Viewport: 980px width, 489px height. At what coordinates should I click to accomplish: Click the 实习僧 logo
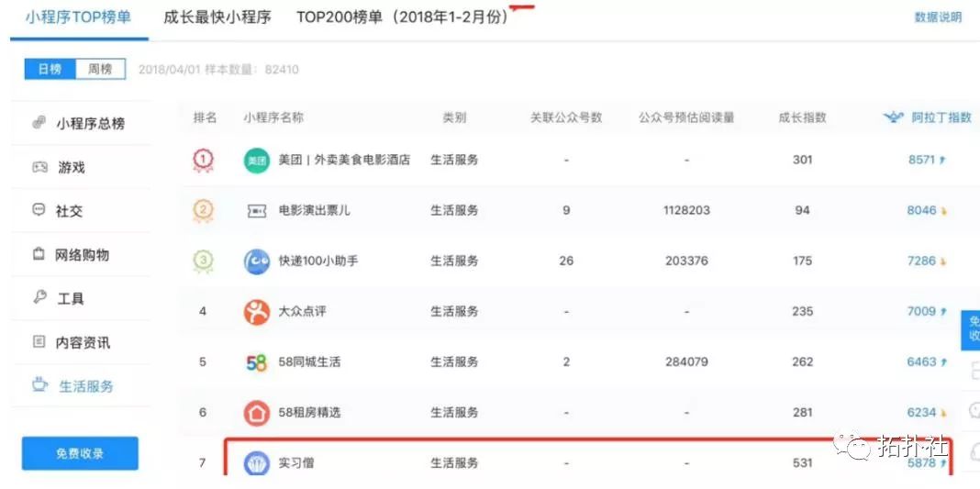pyautogui.click(x=256, y=463)
